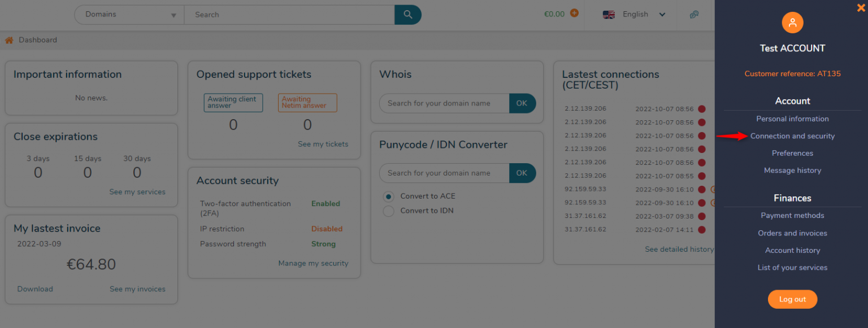The image size is (868, 328).
Task: Click See detailed history link
Action: click(679, 249)
